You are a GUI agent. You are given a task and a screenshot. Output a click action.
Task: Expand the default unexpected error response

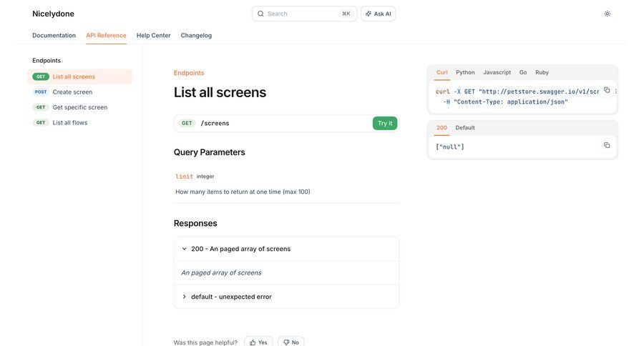coord(185,297)
